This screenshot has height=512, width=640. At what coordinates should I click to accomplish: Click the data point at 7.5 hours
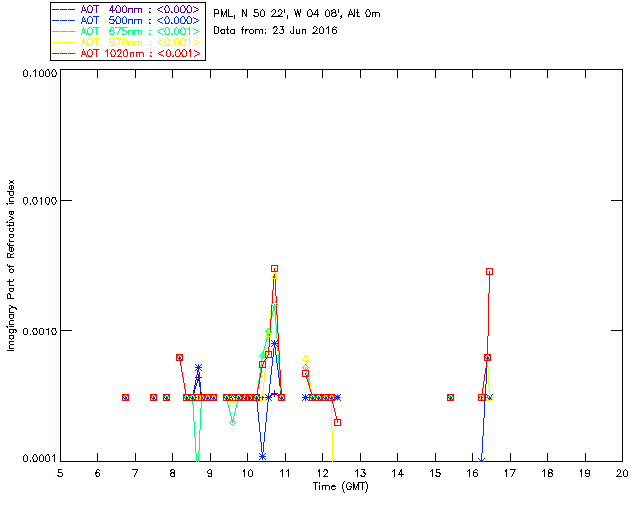(153, 397)
